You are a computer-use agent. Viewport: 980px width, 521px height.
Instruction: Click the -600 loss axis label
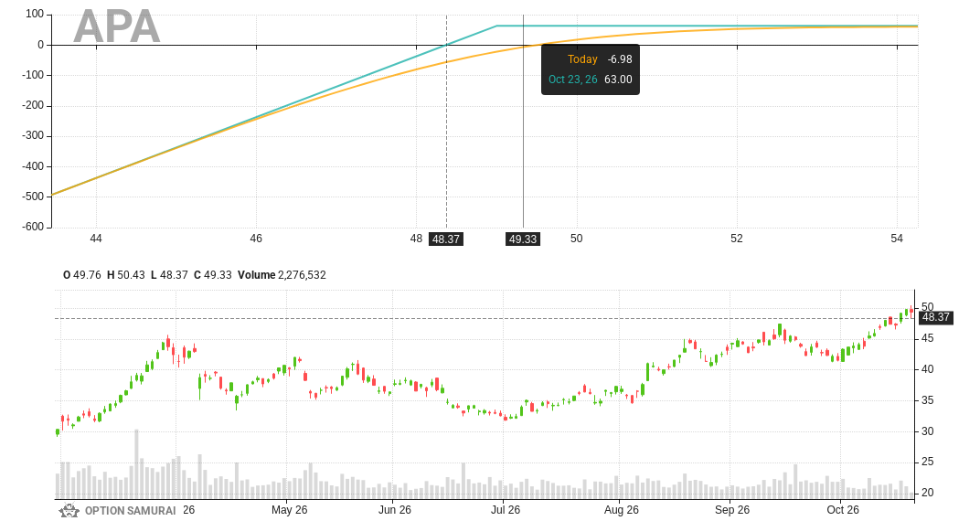pos(33,227)
